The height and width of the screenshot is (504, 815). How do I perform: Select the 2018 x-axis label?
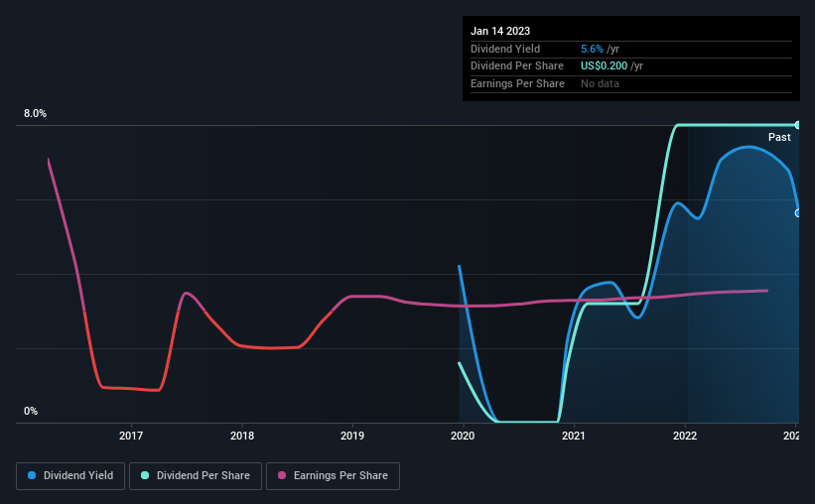[x=242, y=436]
